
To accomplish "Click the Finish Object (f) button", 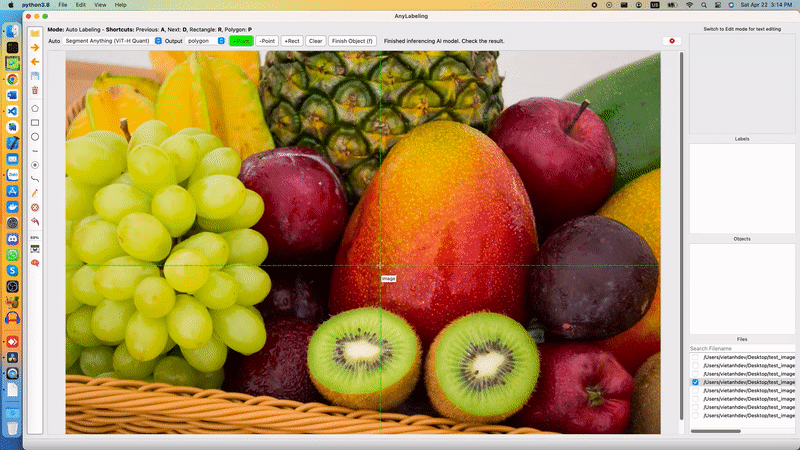I will (352, 41).
